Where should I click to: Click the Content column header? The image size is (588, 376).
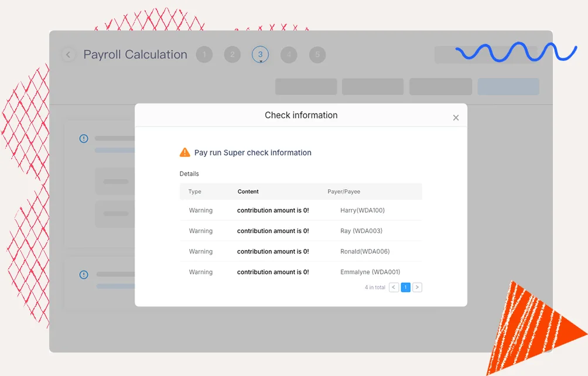tap(248, 192)
